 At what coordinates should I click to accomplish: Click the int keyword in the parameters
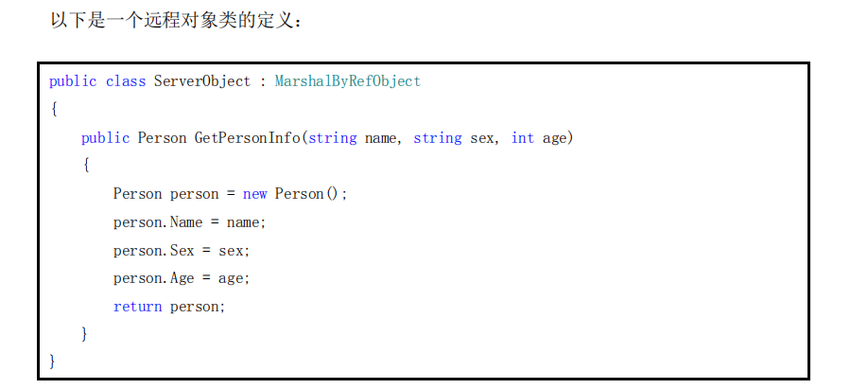(522, 138)
